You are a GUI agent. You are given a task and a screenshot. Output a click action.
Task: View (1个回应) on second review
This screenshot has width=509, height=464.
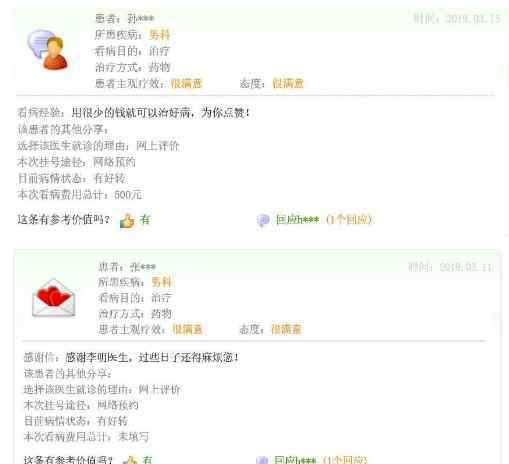coord(345,460)
